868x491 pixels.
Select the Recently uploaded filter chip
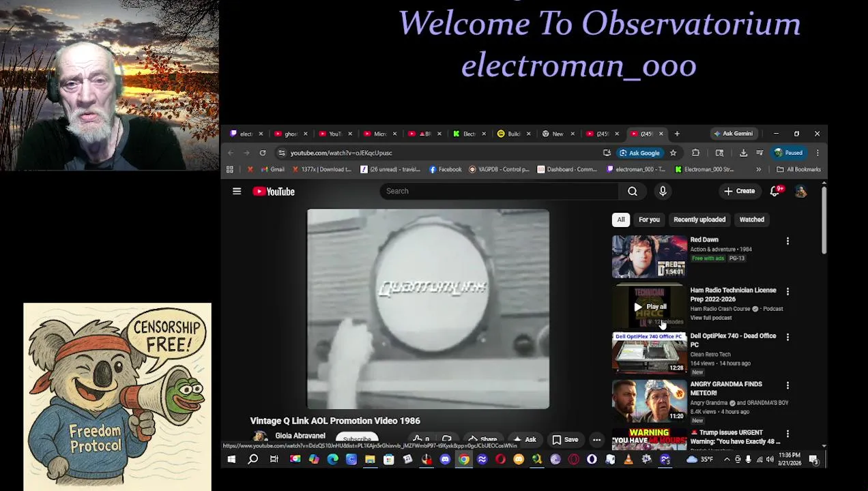(699, 220)
